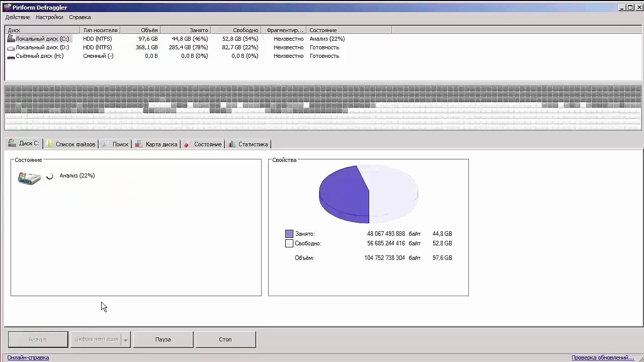View the Статистика tab
644x362 pixels.
click(248, 144)
